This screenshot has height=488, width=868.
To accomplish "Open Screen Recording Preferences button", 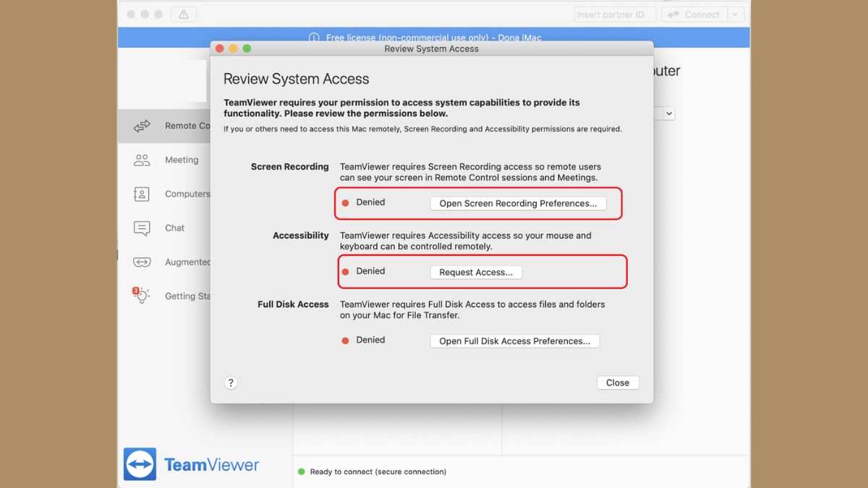I will tap(518, 203).
